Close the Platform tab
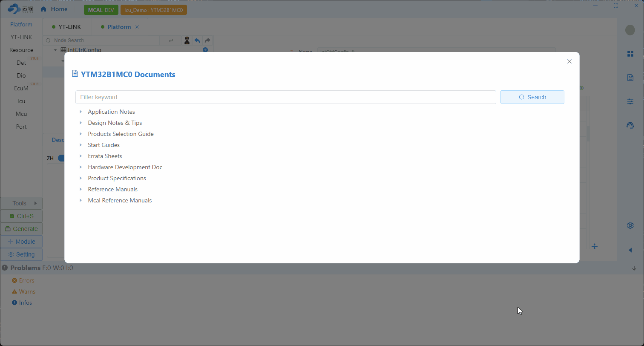The height and width of the screenshot is (346, 644). coord(137,27)
